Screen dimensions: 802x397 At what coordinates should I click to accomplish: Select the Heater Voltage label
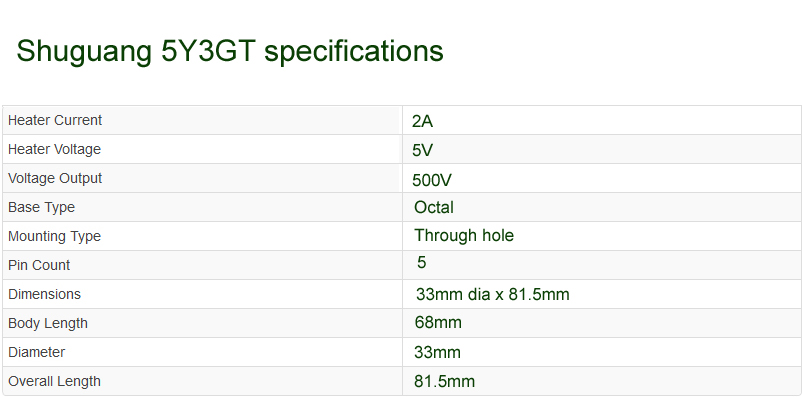[x=54, y=149]
